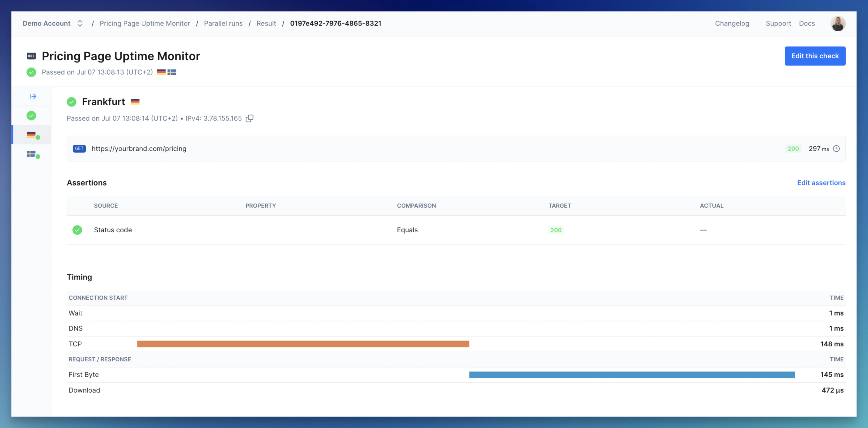This screenshot has width=868, height=428.
Task: Open the profile avatar in the top right
Action: pyautogui.click(x=838, y=23)
